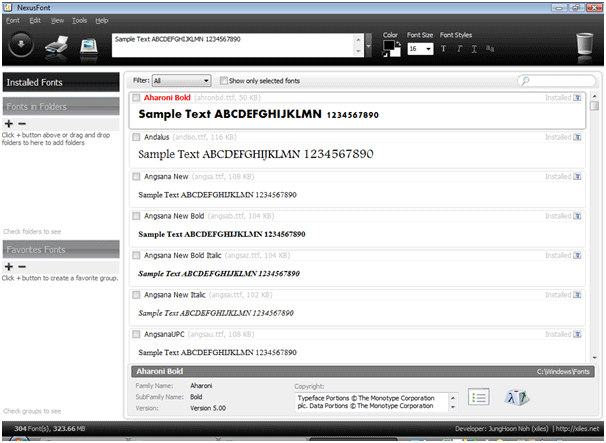Select the Andalus sample text preview
Viewport: 606px width, 443px height.
click(256, 154)
